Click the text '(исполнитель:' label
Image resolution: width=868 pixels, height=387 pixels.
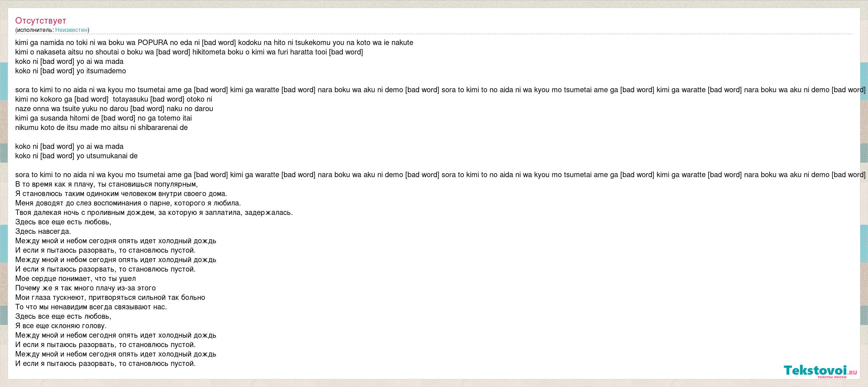pos(35,30)
